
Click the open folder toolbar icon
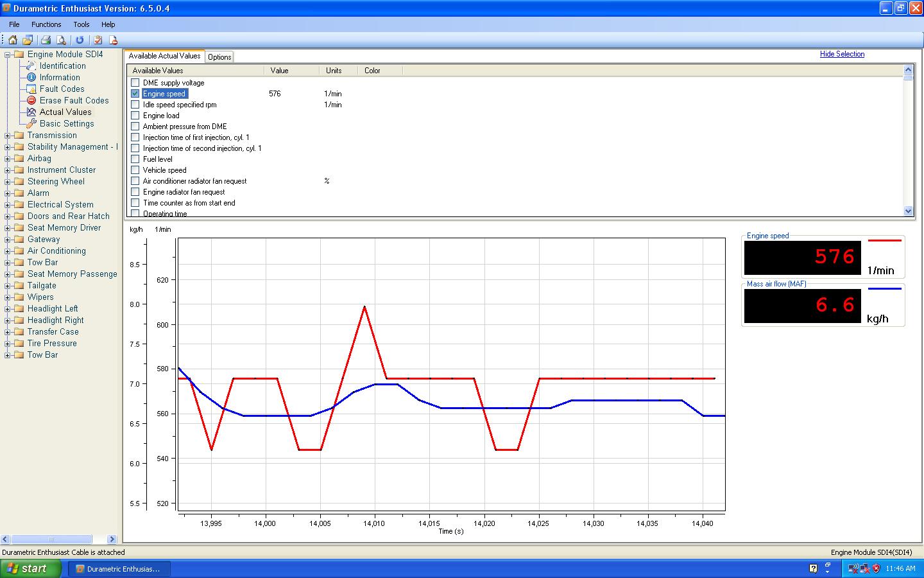tap(28, 40)
